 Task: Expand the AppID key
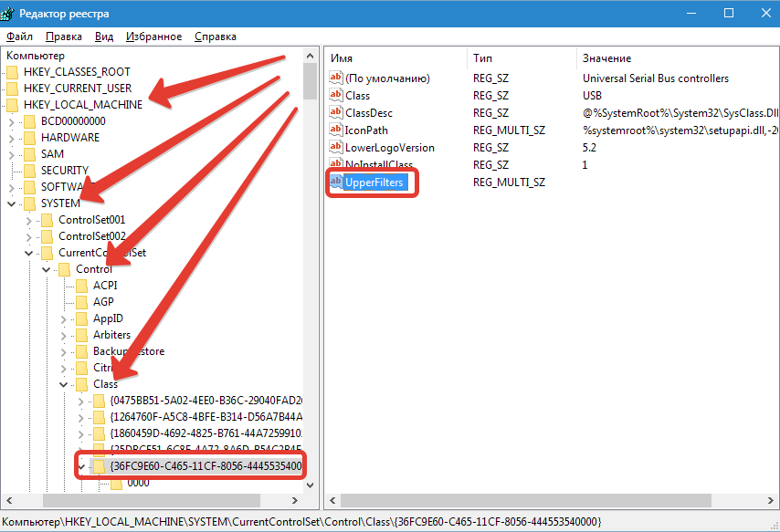click(64, 318)
